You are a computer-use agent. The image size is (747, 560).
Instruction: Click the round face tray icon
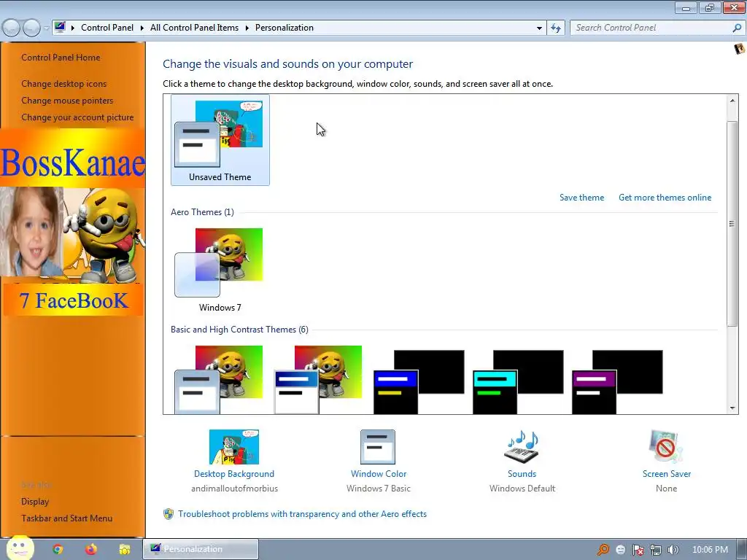(x=620, y=550)
